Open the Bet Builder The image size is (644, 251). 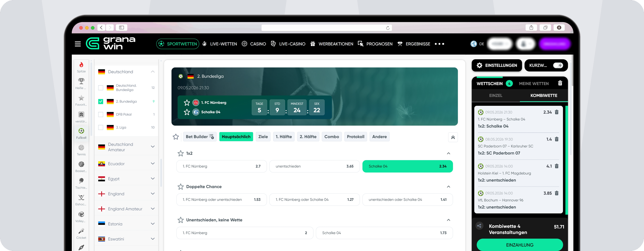(x=200, y=137)
